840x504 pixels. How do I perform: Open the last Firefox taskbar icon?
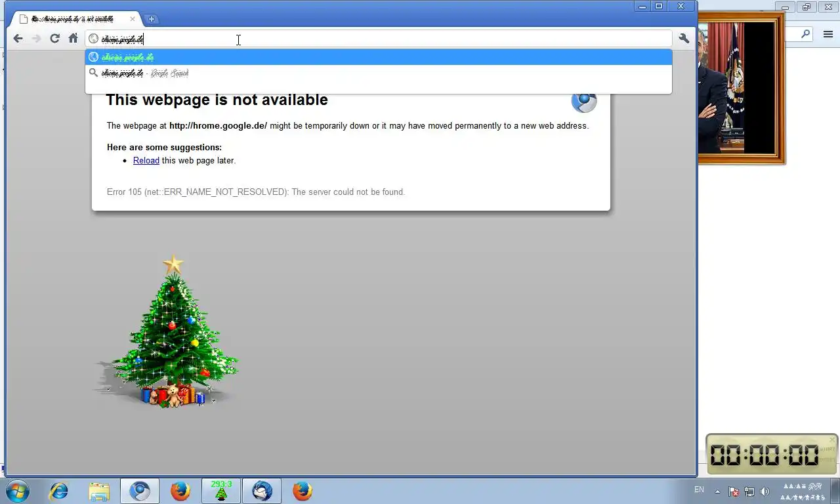tap(302, 491)
